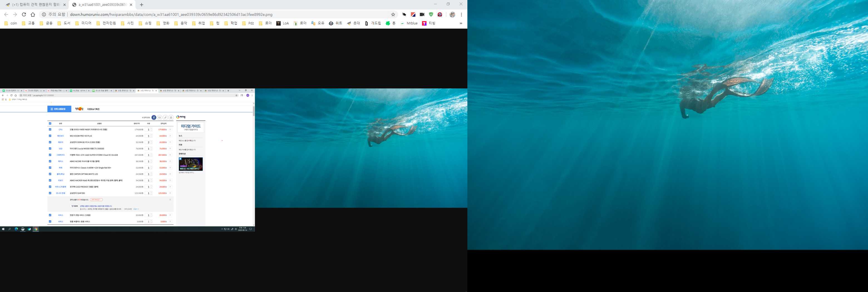Open the 컴 bookmark folder
The width and height of the screenshot is (868, 292).
click(215, 23)
